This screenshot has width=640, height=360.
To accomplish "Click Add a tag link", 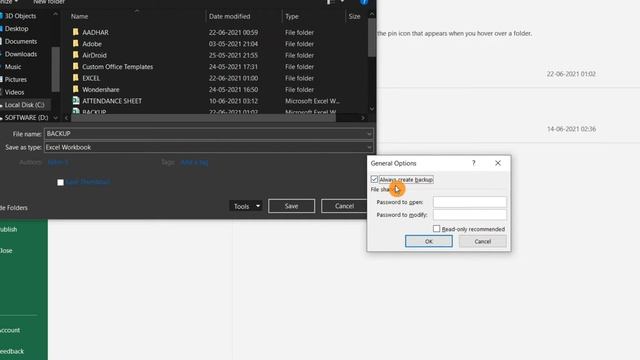I will click(194, 162).
